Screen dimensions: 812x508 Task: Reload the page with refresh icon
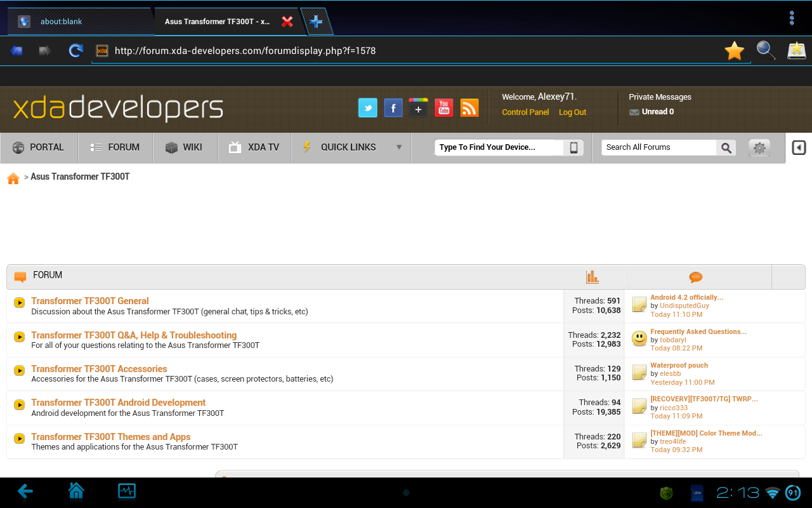point(76,51)
